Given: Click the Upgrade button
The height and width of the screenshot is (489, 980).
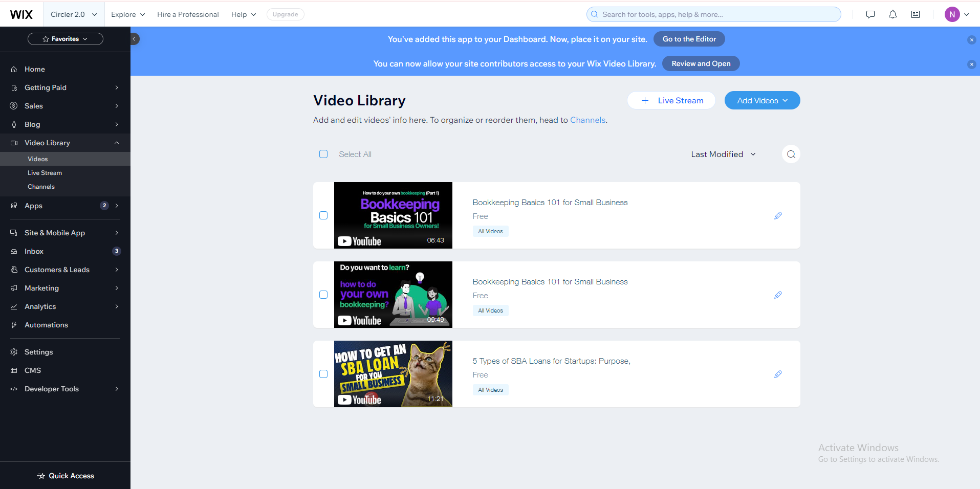Looking at the screenshot, I should [285, 14].
